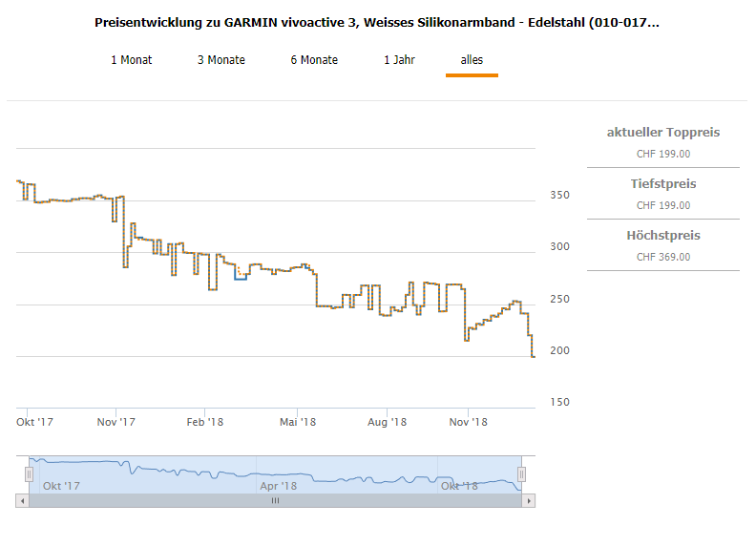Click the navigator scroll right arrow
Image resolution: width=756 pixels, height=546 pixels.
point(529,501)
